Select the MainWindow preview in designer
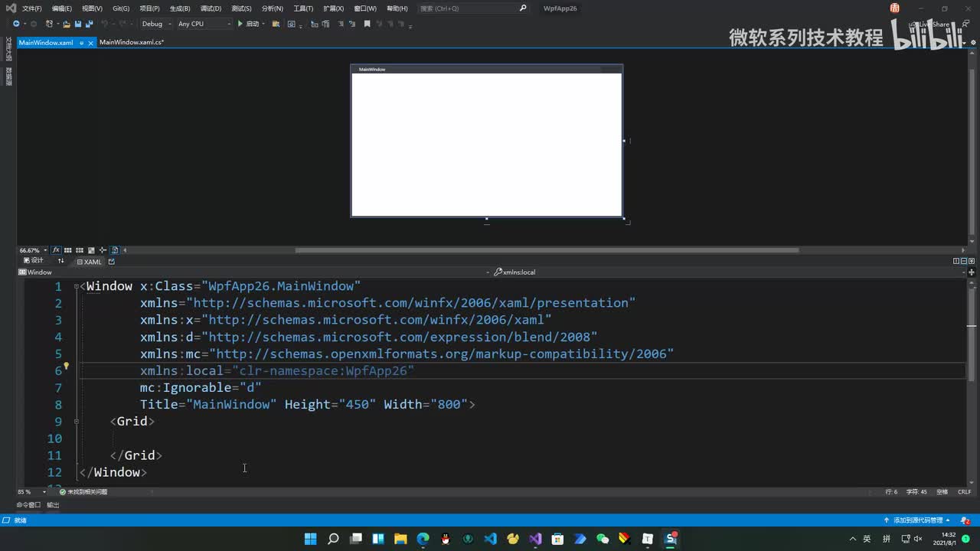The height and width of the screenshot is (551, 980). pyautogui.click(x=487, y=141)
